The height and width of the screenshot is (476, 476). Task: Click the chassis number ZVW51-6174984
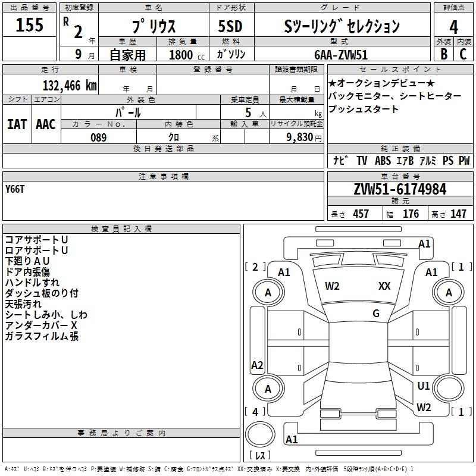[400, 190]
